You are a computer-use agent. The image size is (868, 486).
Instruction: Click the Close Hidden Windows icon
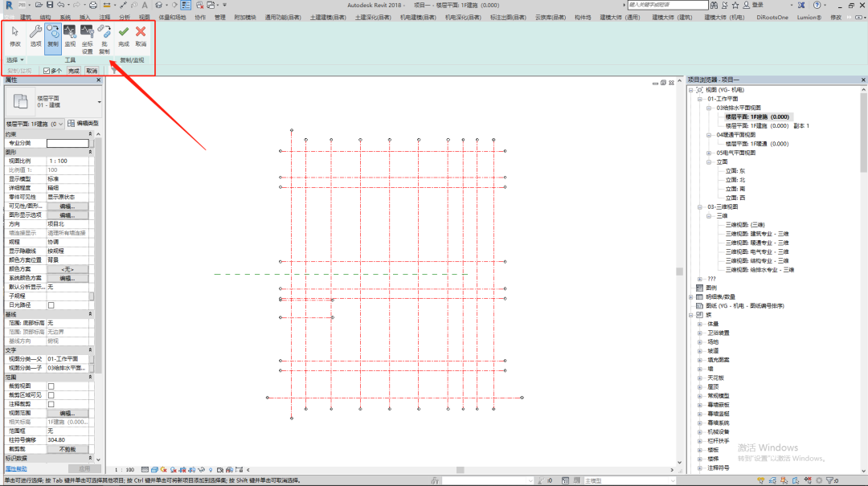199,5
